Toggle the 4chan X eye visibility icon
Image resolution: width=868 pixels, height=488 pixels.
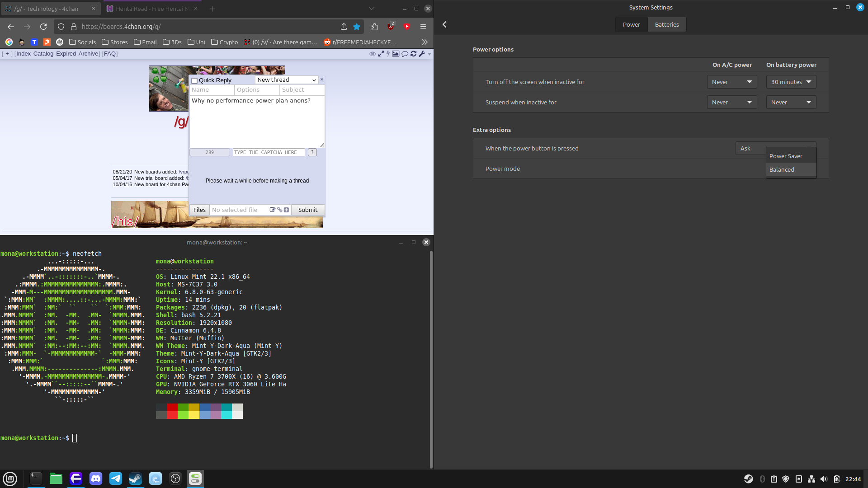(x=373, y=54)
